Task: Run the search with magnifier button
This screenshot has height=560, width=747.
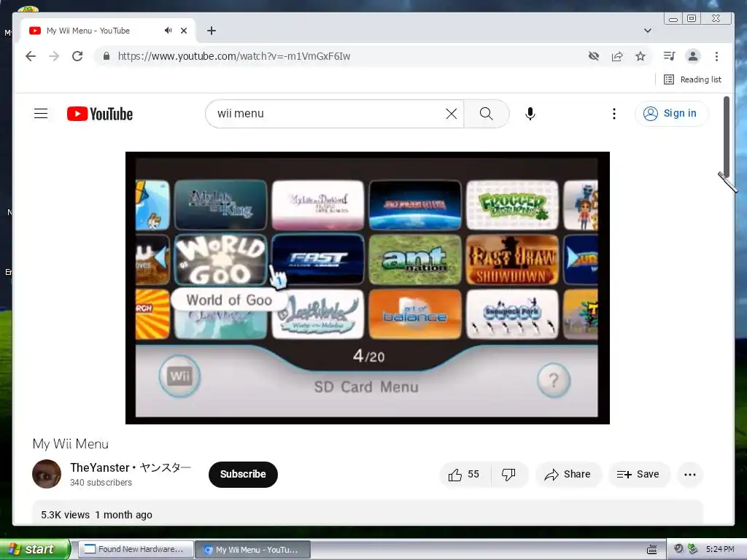Action: point(487,113)
